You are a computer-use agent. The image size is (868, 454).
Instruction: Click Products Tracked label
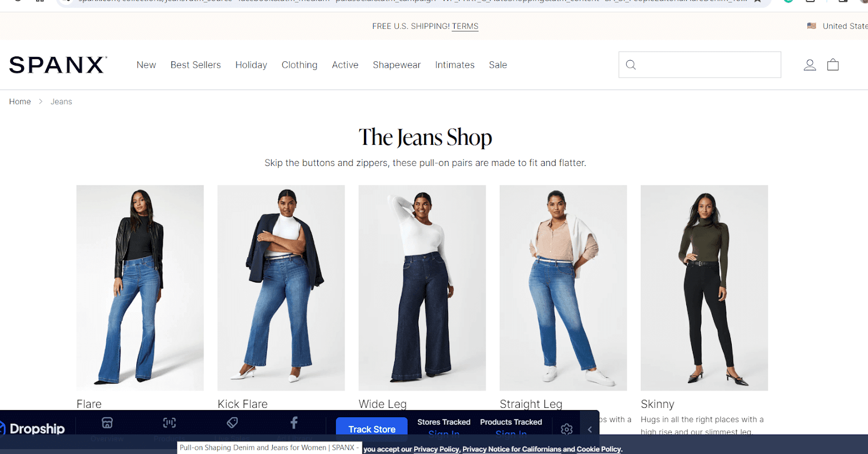coord(511,422)
